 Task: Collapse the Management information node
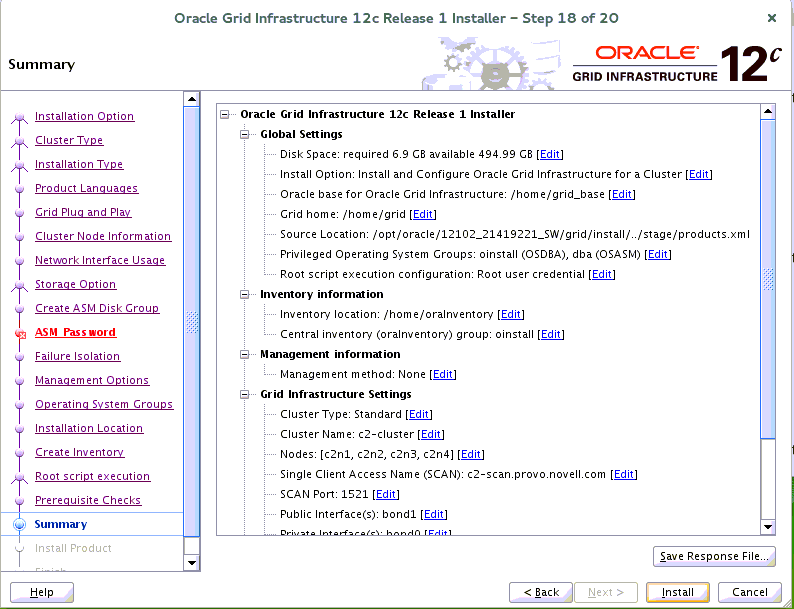[x=246, y=354]
